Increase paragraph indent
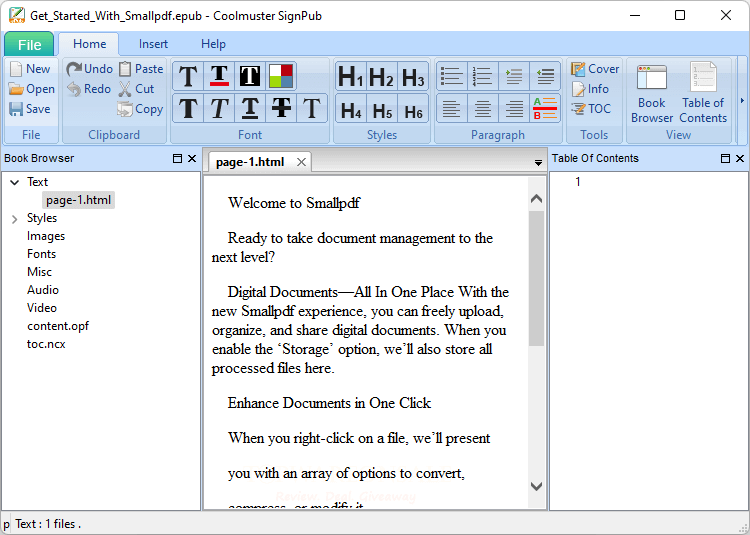This screenshot has height=535, width=750. [514, 76]
